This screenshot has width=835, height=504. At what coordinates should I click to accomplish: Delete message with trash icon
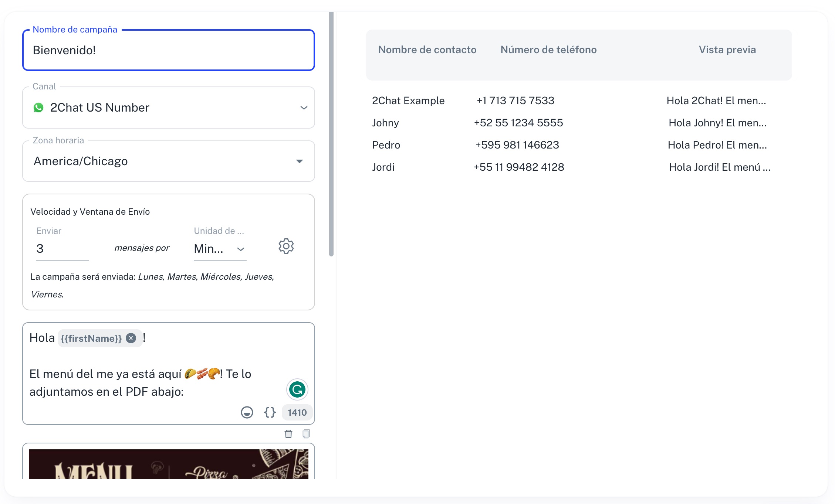pyautogui.click(x=288, y=434)
